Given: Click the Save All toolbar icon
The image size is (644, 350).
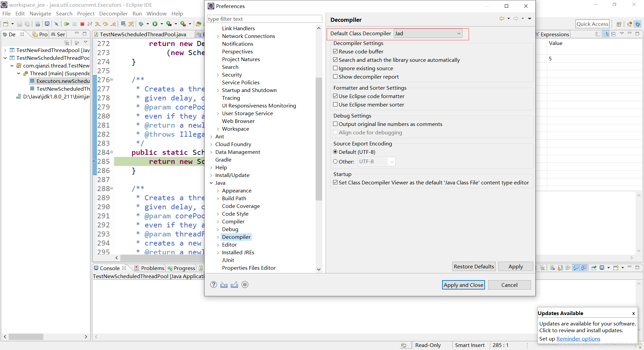Looking at the screenshot, I should pyautogui.click(x=27, y=24).
